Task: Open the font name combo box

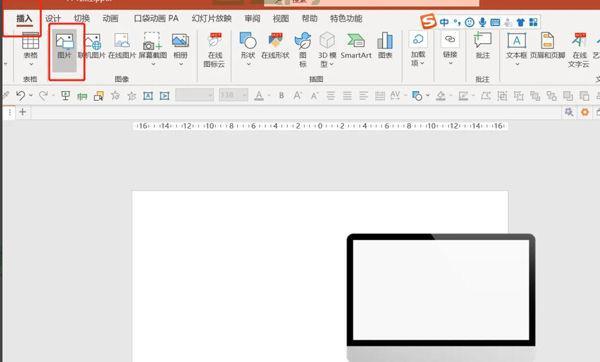Action: click(194, 95)
